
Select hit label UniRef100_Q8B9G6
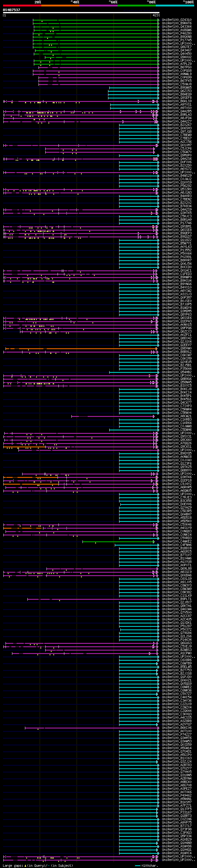point(176,379)
